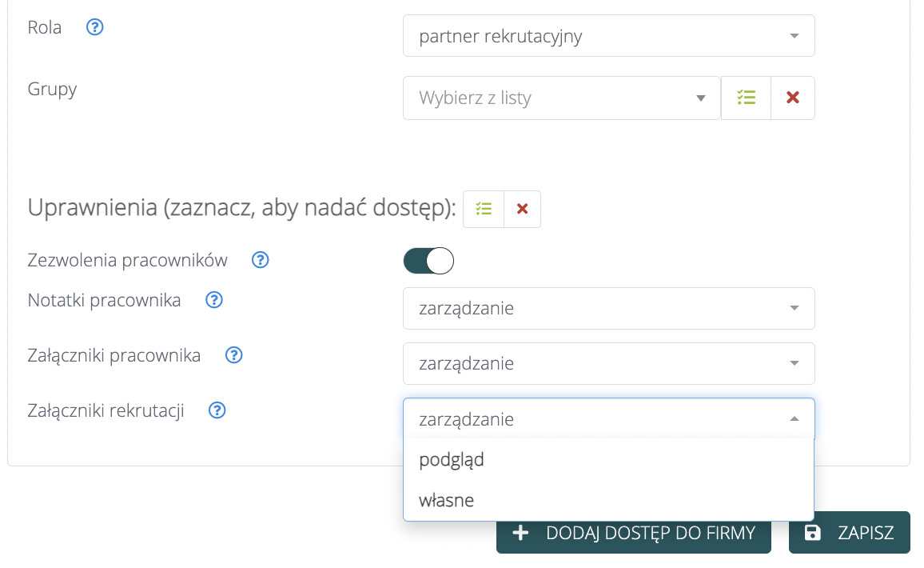The image size is (924, 568).
Task: Click the DODAJ DOSTĘP DO FIRMY button
Action: point(633,532)
